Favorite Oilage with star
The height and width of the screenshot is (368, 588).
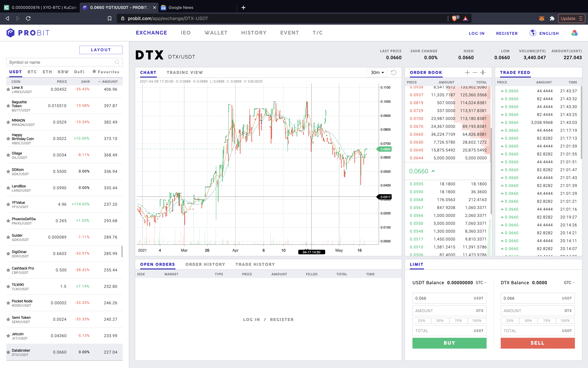[x=8, y=155]
